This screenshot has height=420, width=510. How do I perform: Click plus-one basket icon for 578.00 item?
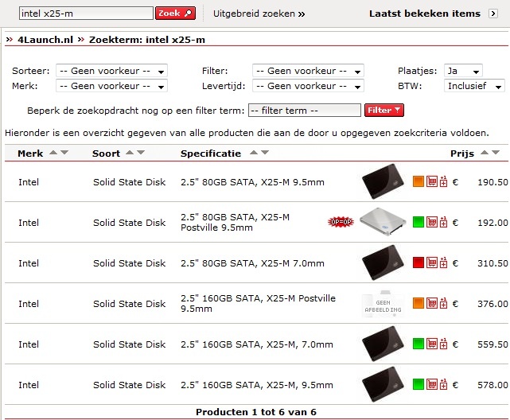[x=443, y=384]
